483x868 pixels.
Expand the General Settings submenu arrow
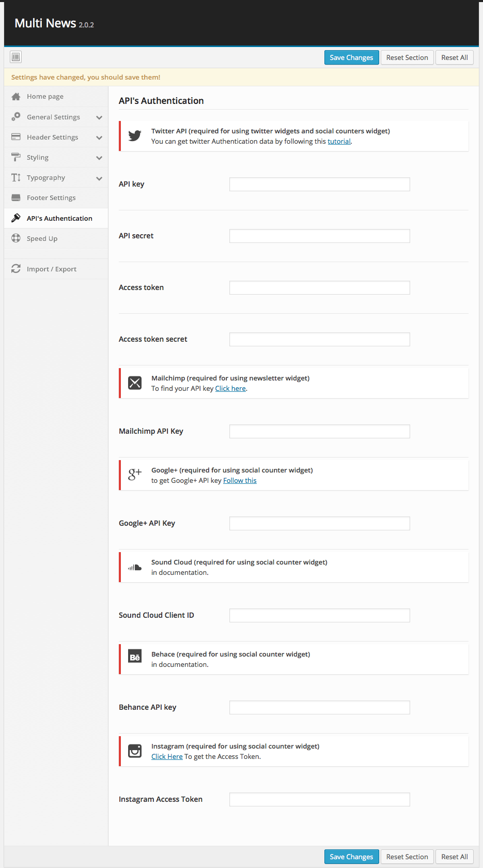tap(99, 117)
